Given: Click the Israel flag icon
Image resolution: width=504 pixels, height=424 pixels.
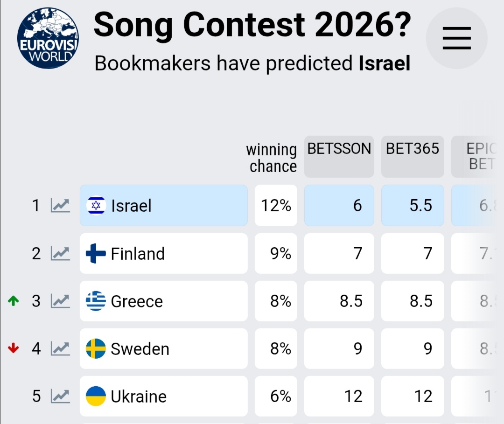Looking at the screenshot, I should pyautogui.click(x=96, y=205).
